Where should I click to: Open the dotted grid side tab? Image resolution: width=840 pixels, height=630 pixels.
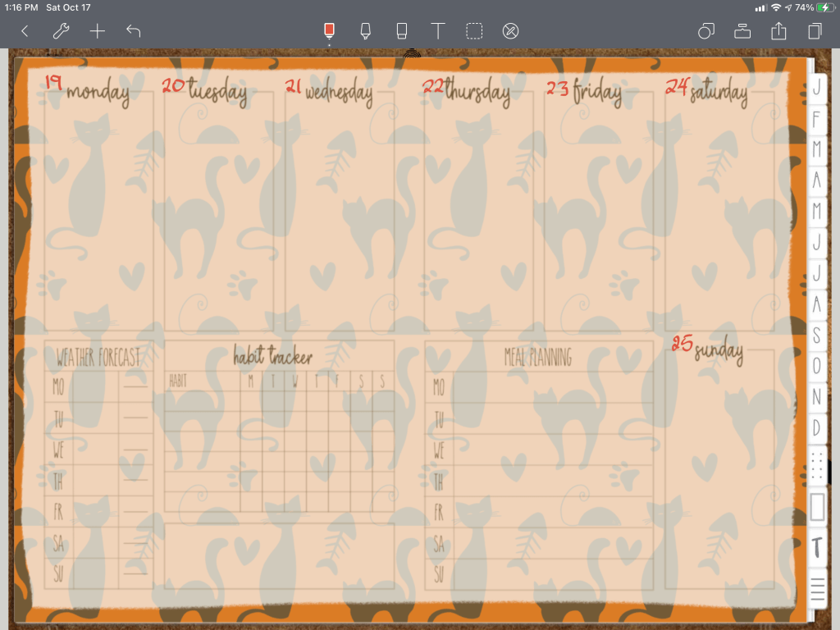point(816,467)
